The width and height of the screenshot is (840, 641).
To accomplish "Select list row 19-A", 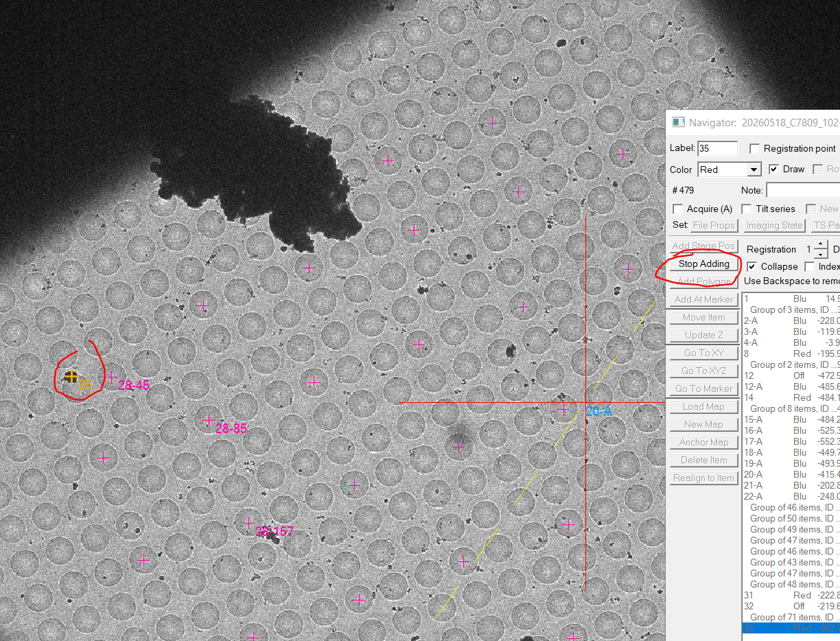I will point(791,463).
